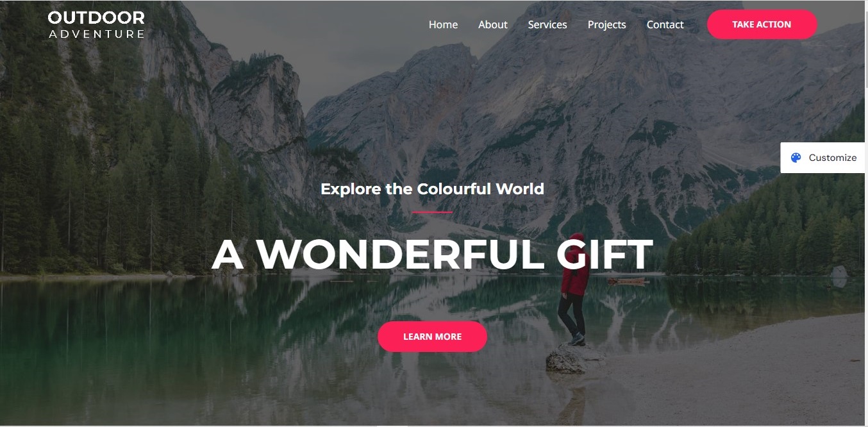Screen dimensions: 868x427
Task: Open the Contact page link
Action: [665, 24]
